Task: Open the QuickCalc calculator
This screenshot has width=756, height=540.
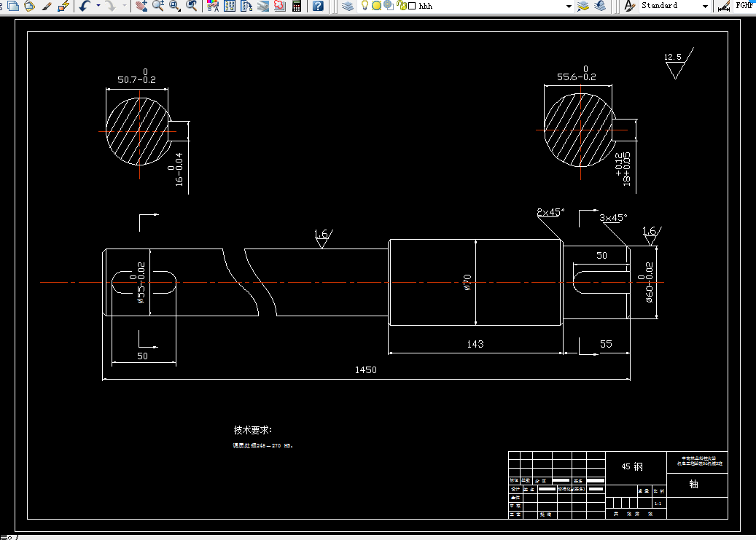Action: click(297, 6)
